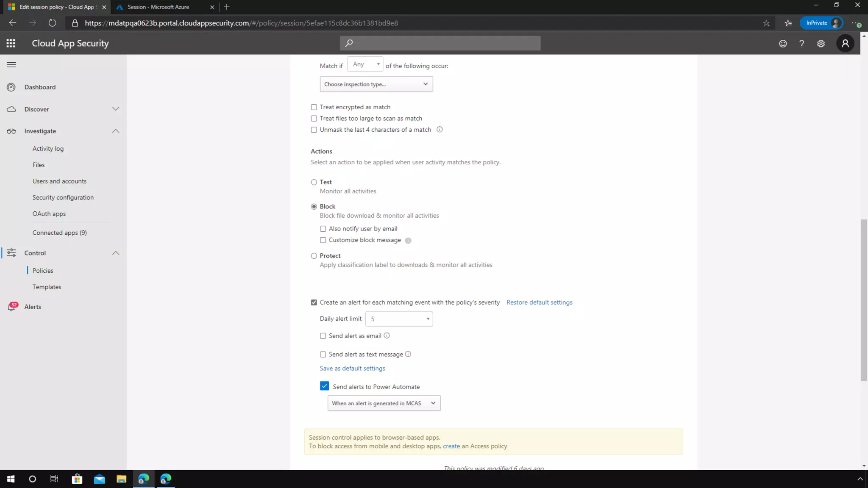Image resolution: width=868 pixels, height=488 pixels.
Task: Open the Daily alert limit dropdown
Action: [x=399, y=319]
